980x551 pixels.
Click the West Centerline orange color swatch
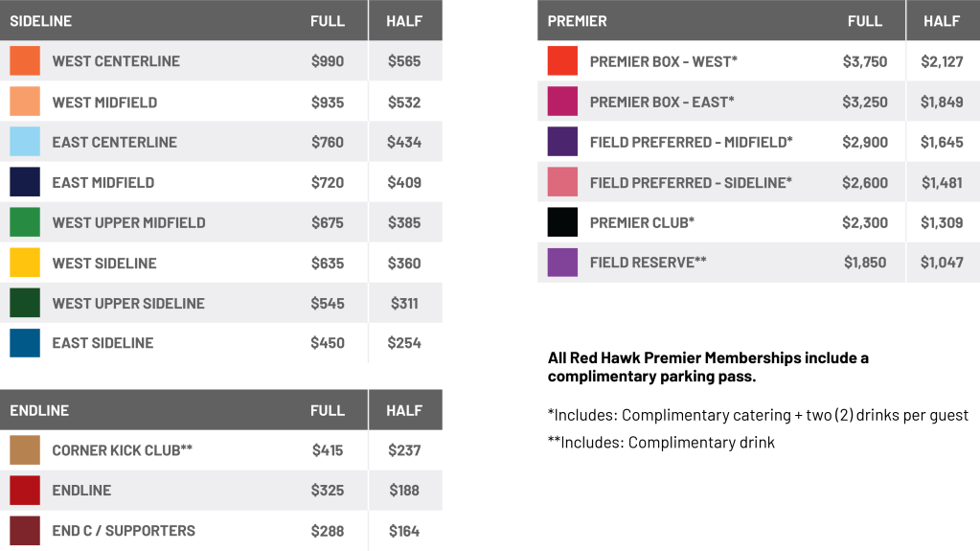pos(25,60)
